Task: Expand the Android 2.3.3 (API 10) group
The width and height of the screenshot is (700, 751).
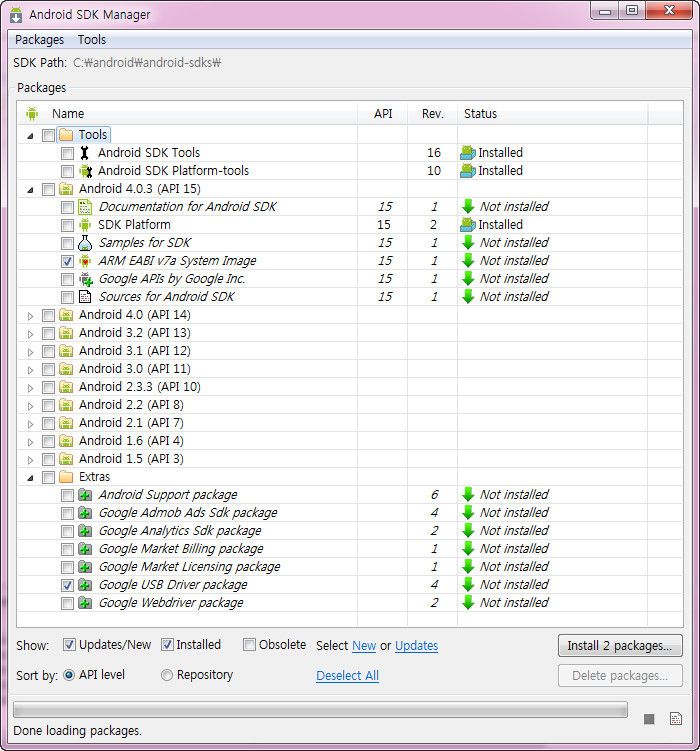Action: click(x=31, y=388)
